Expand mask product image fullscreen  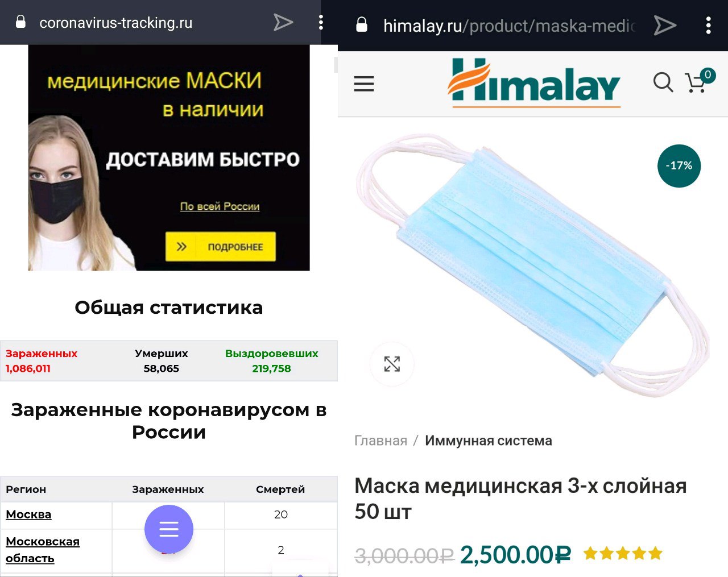(392, 364)
